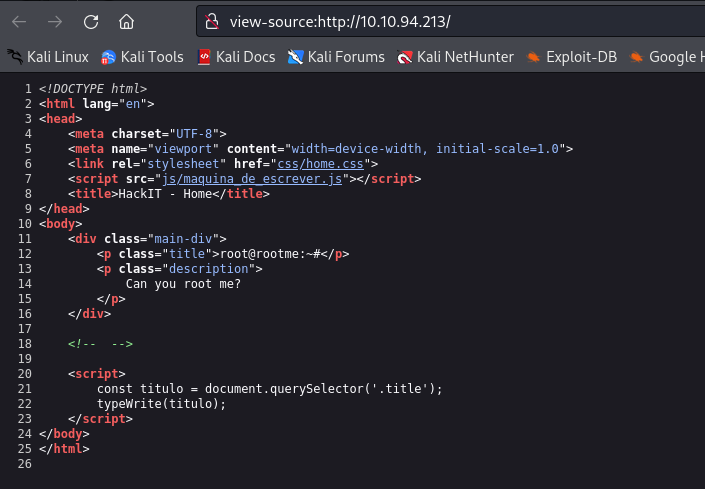This screenshot has width=705, height=489.
Task: Click the Google Hacking bug favicon
Action: [x=636, y=57]
